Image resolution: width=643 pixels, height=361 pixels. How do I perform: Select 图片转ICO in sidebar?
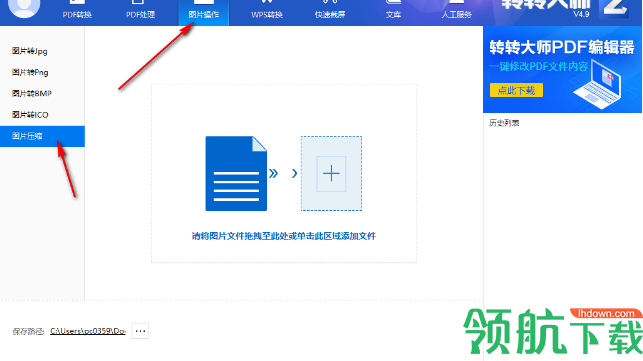point(30,115)
